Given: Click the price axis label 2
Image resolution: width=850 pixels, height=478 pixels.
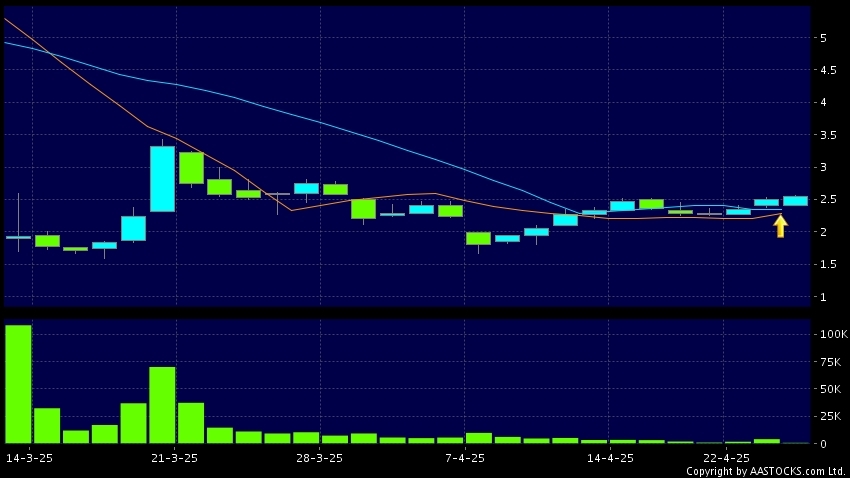Looking at the screenshot, I should click(x=823, y=232).
